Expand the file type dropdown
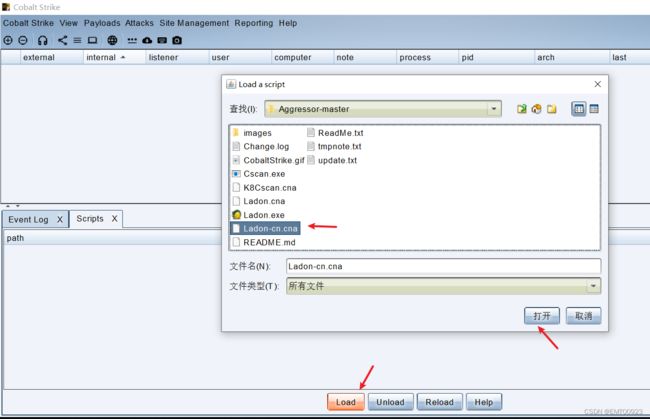 [593, 286]
